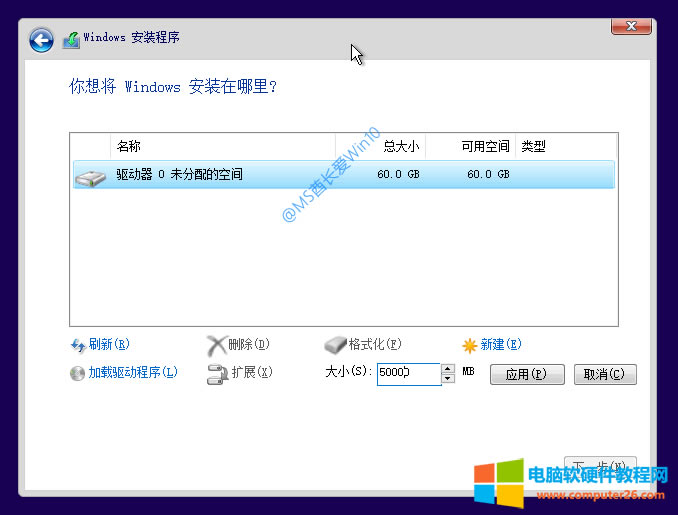Click the refresh arrows icon
678x515 pixels.
point(78,345)
